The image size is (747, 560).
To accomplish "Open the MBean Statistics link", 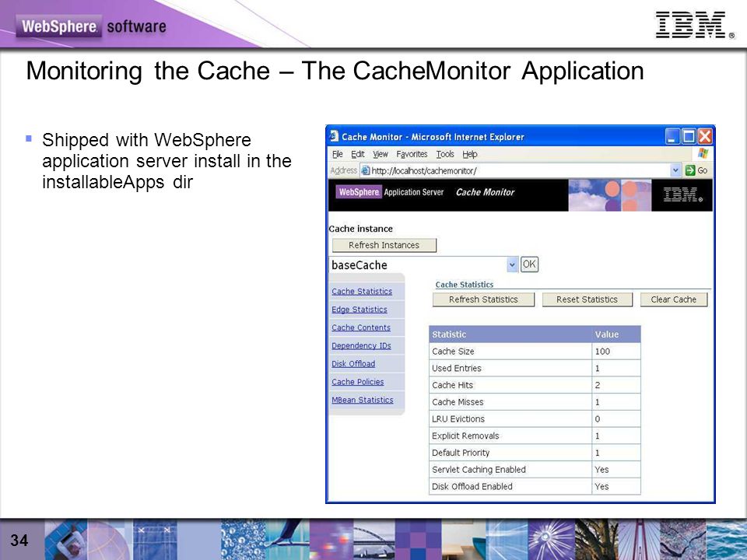I will tap(363, 400).
